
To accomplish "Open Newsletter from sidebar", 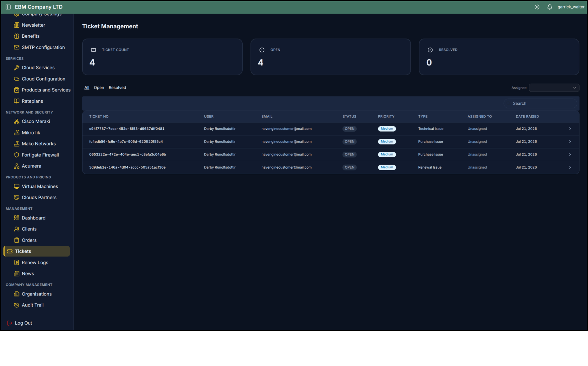I will (x=34, y=25).
